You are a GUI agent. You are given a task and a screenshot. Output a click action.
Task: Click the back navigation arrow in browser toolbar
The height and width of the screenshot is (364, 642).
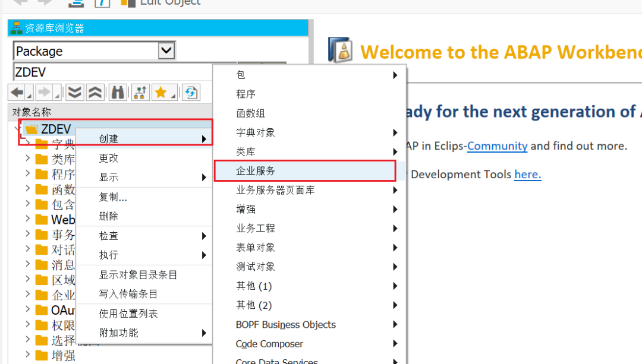pos(17,93)
